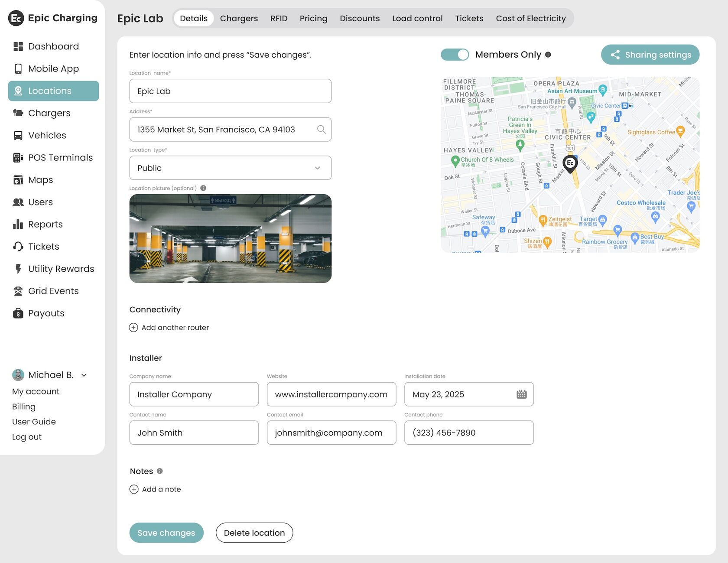Click the Notes info icon
The height and width of the screenshot is (563, 728).
[159, 471]
